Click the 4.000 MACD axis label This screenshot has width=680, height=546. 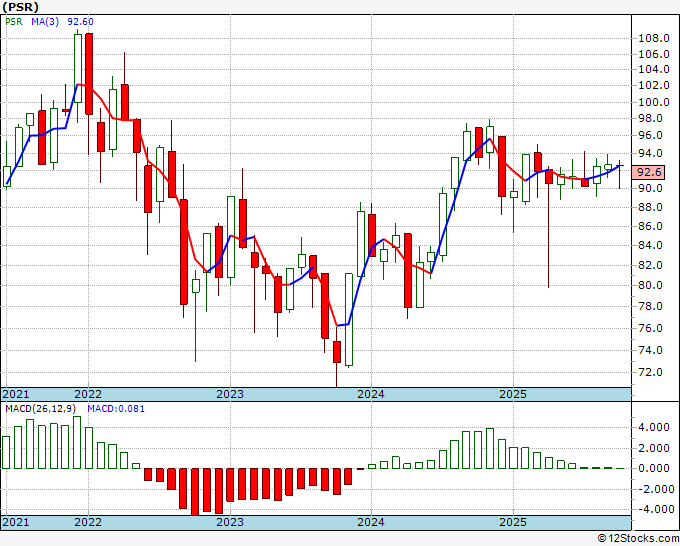(654, 428)
